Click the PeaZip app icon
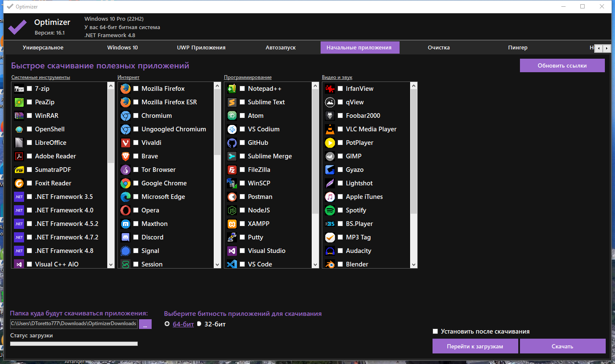The width and height of the screenshot is (615, 364). click(19, 102)
